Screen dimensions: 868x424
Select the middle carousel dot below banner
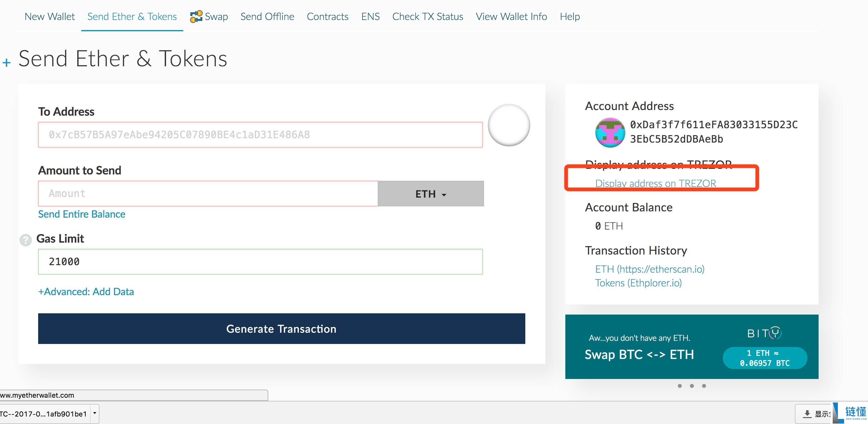coord(692,386)
